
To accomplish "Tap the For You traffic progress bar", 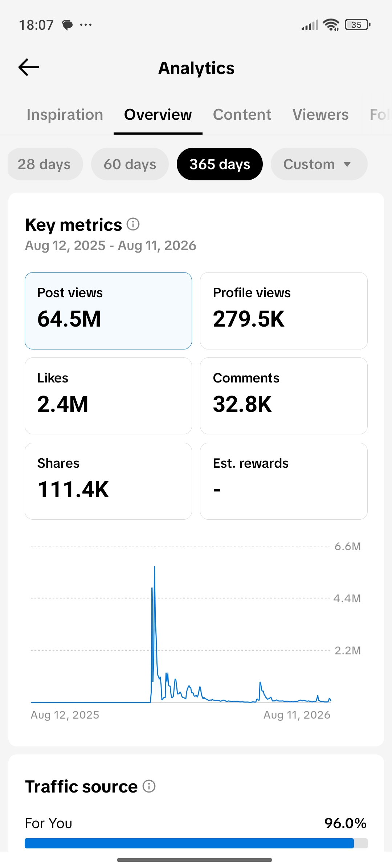I will 196,843.
